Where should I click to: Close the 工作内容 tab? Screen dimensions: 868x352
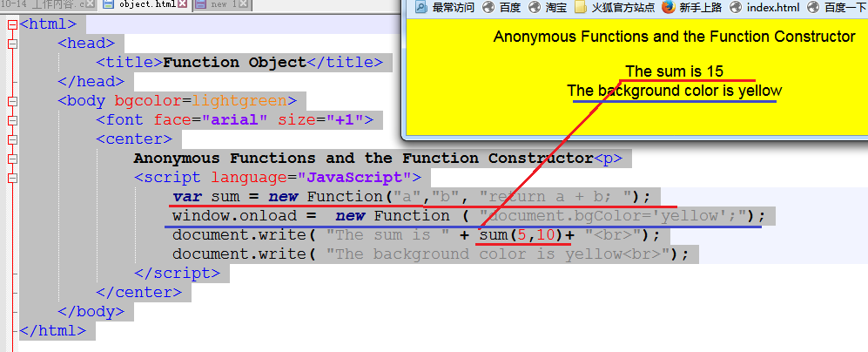(x=92, y=5)
